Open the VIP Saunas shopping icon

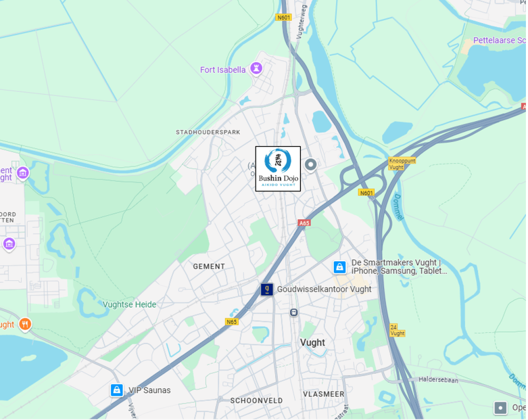point(117,390)
